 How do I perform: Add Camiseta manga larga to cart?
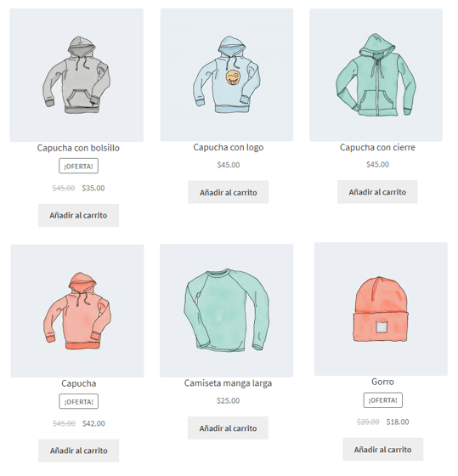click(x=228, y=428)
